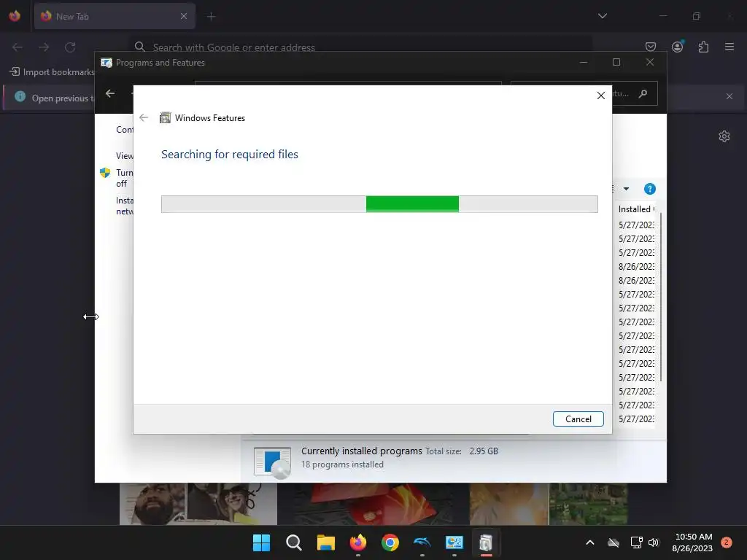The width and height of the screenshot is (747, 560).
Task: Click the Firefox address bar
Action: pos(361,47)
